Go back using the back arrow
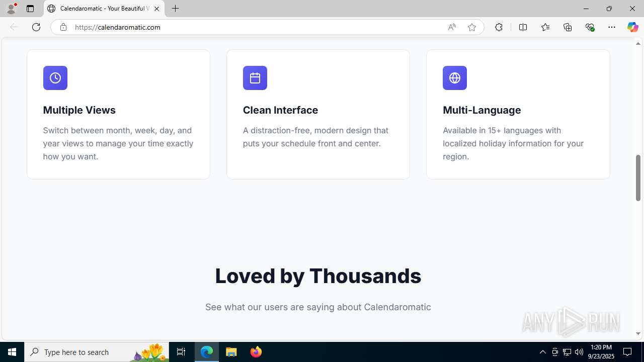The height and width of the screenshot is (362, 644). pyautogui.click(x=14, y=27)
